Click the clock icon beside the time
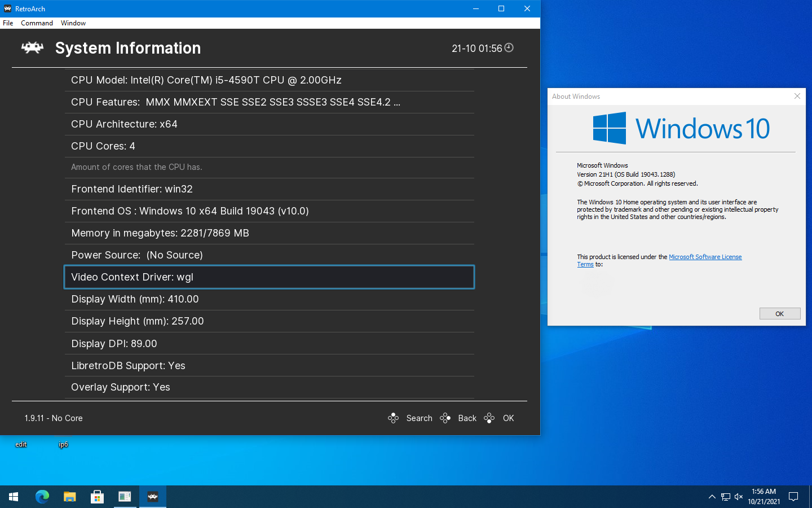 coord(509,48)
